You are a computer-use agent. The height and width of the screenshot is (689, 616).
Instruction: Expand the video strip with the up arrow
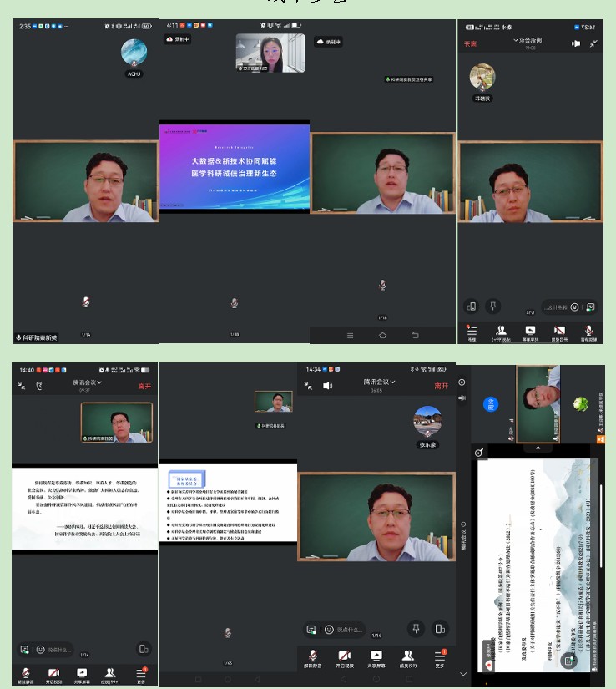[x=538, y=448]
